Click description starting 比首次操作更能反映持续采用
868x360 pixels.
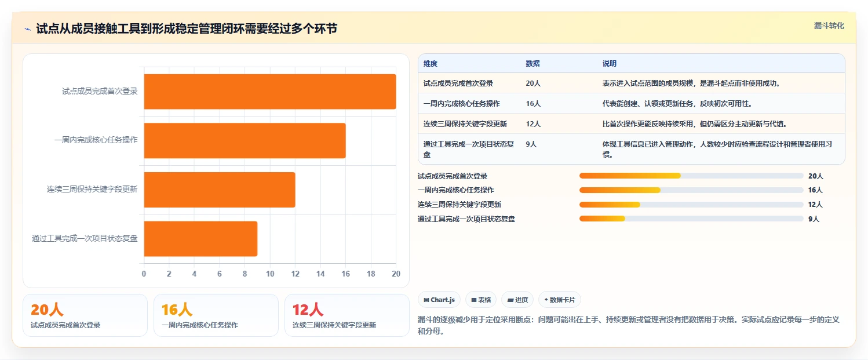click(695, 124)
